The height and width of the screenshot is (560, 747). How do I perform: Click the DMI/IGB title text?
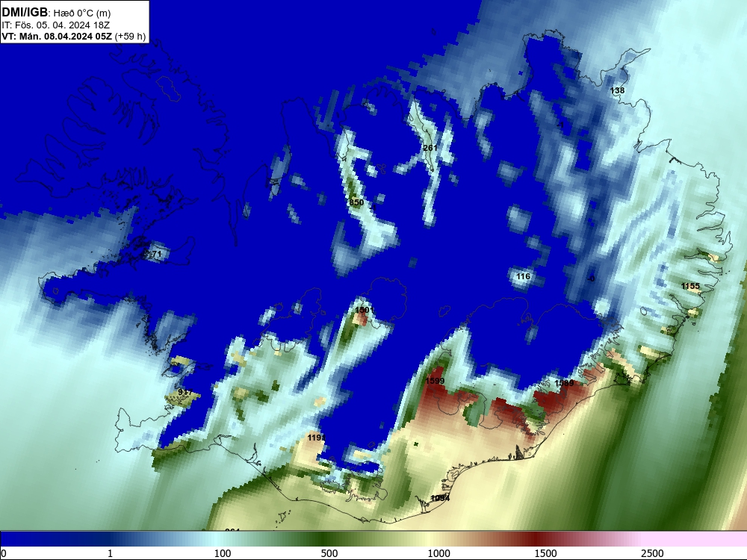pyautogui.click(x=25, y=13)
